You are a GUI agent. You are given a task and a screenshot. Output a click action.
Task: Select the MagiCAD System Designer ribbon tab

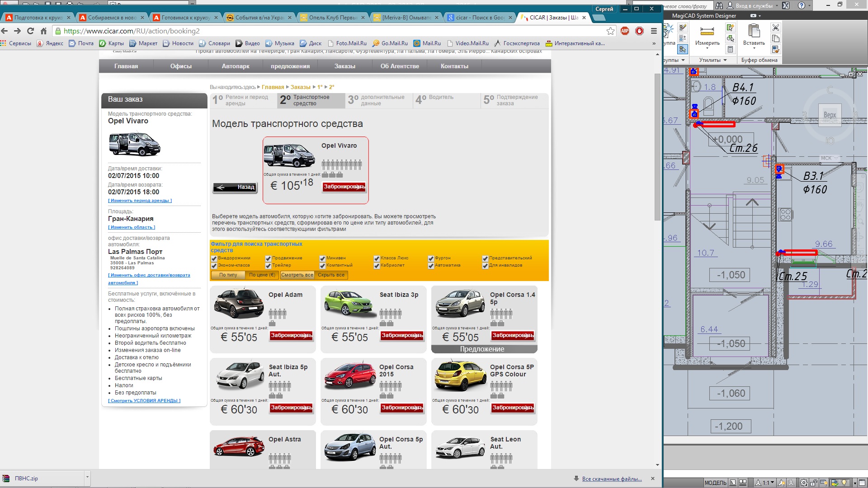point(704,16)
